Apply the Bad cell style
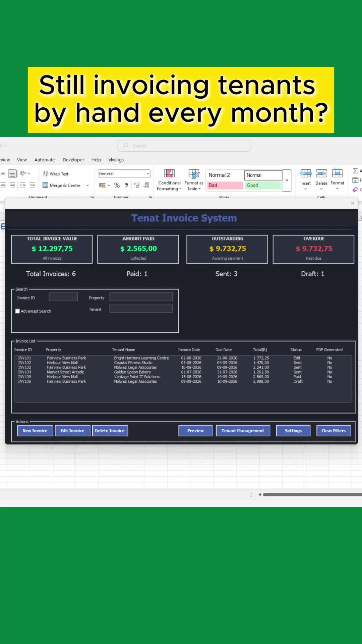 click(x=225, y=185)
